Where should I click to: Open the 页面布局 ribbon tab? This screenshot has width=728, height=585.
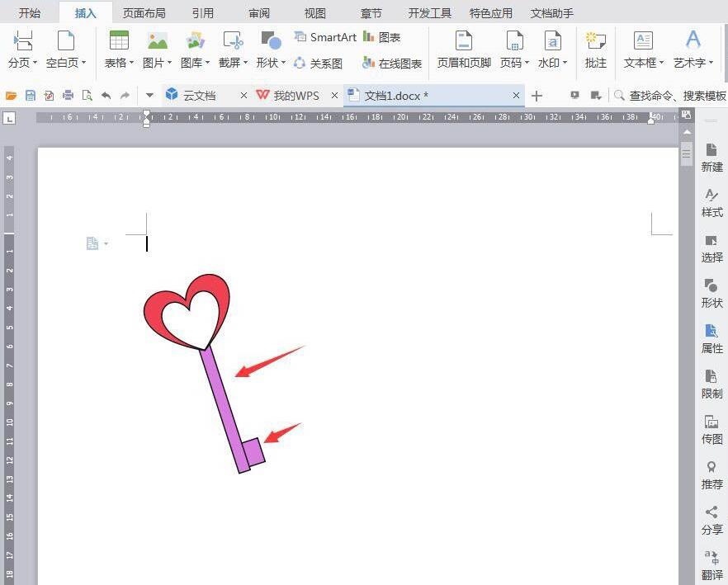pyautogui.click(x=144, y=13)
